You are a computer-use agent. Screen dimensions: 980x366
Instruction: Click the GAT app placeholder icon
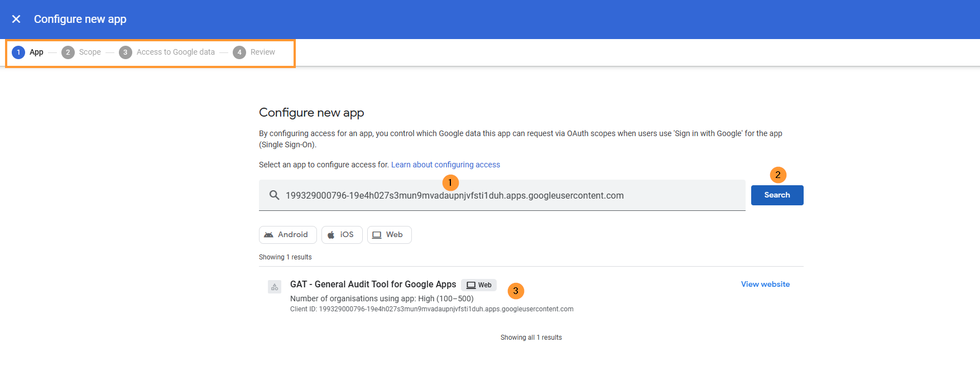pyautogui.click(x=275, y=287)
